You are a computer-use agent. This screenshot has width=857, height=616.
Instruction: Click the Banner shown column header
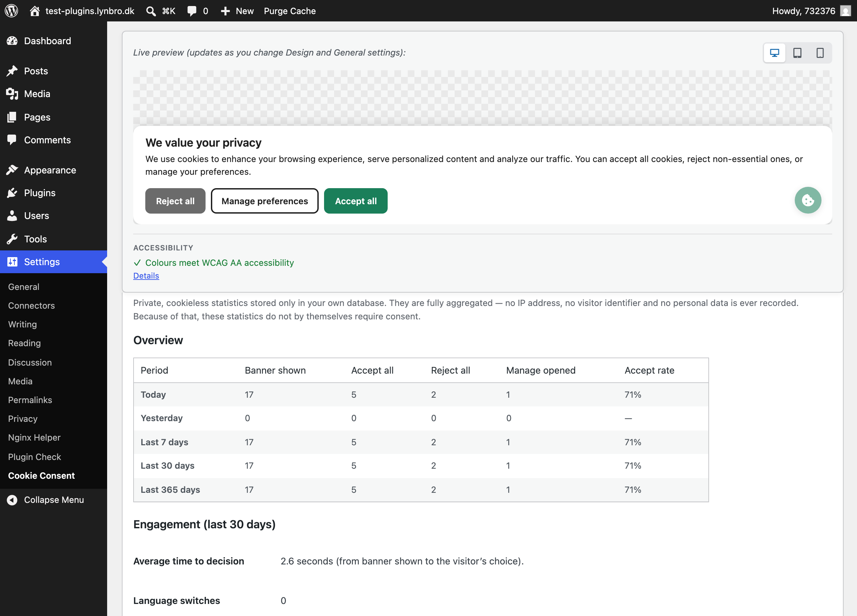(275, 370)
